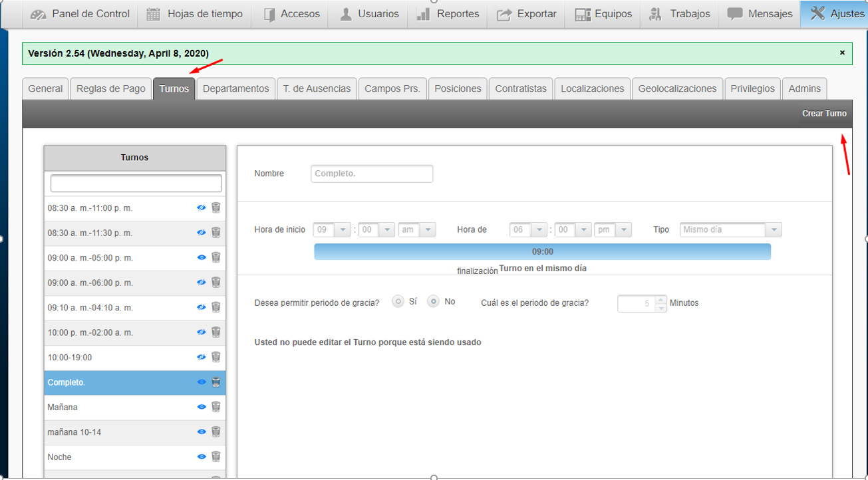Delete the Mañana shift

216,408
